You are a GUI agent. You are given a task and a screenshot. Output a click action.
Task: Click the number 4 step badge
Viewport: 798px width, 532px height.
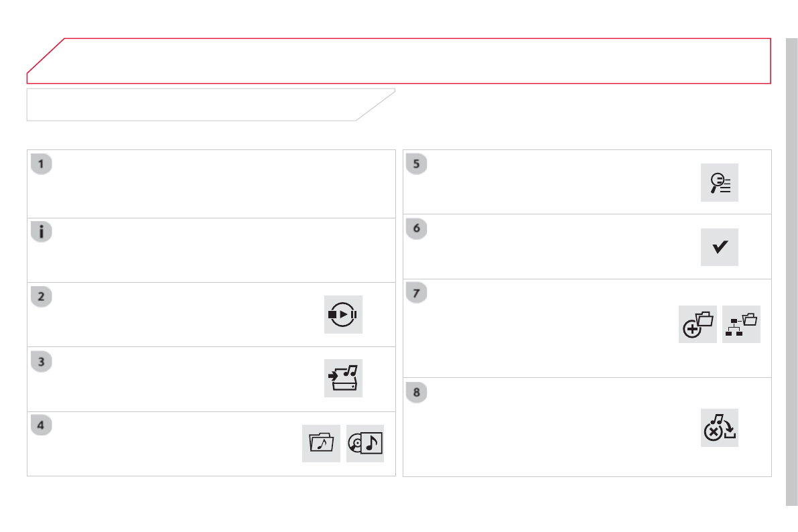pos(42,425)
